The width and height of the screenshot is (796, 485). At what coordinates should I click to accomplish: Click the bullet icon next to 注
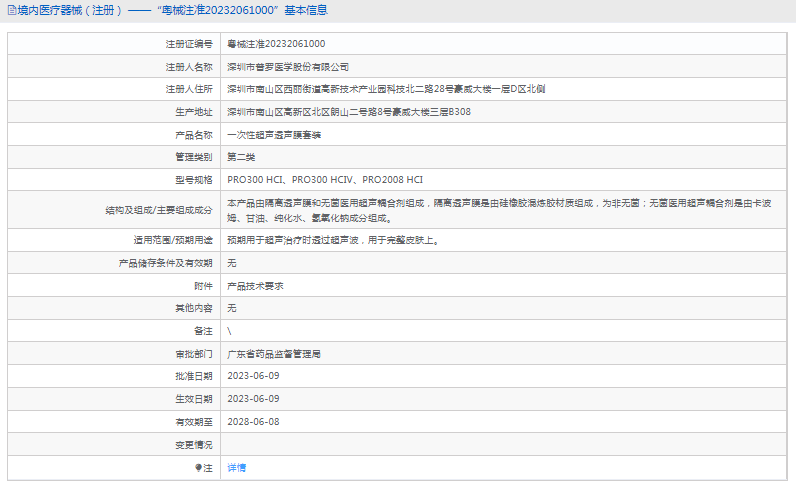point(198,468)
